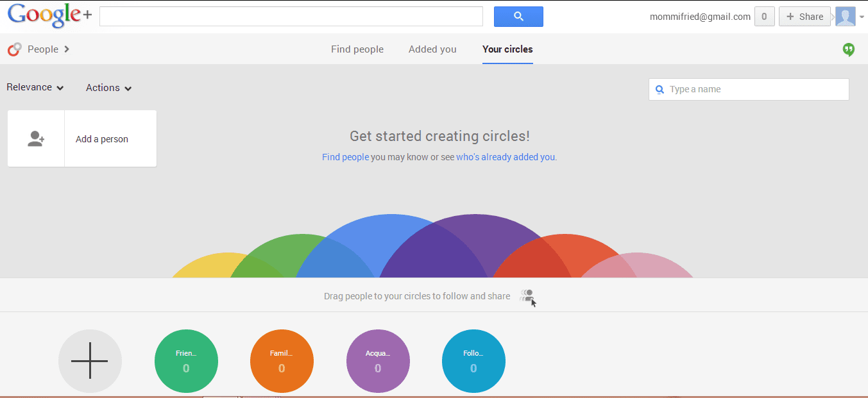
Task: Expand the People navigation chevron
Action: click(x=67, y=49)
